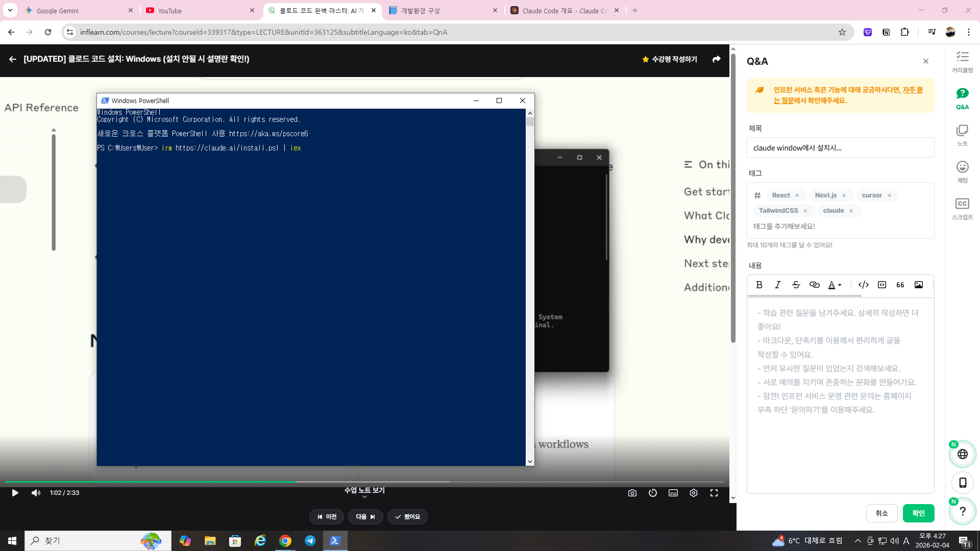The image size is (980, 551).
Task: Insert inline code with code icon
Action: pyautogui.click(x=863, y=285)
